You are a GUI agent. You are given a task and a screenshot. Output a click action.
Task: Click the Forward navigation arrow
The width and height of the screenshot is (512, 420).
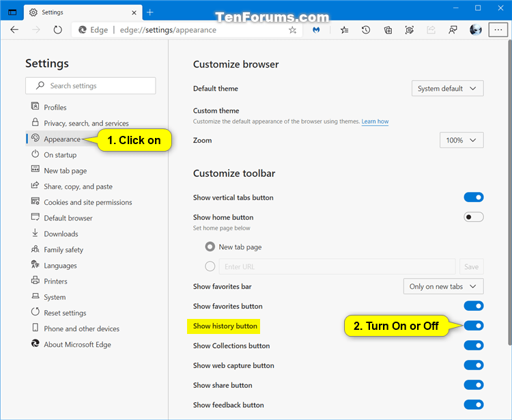tap(36, 30)
